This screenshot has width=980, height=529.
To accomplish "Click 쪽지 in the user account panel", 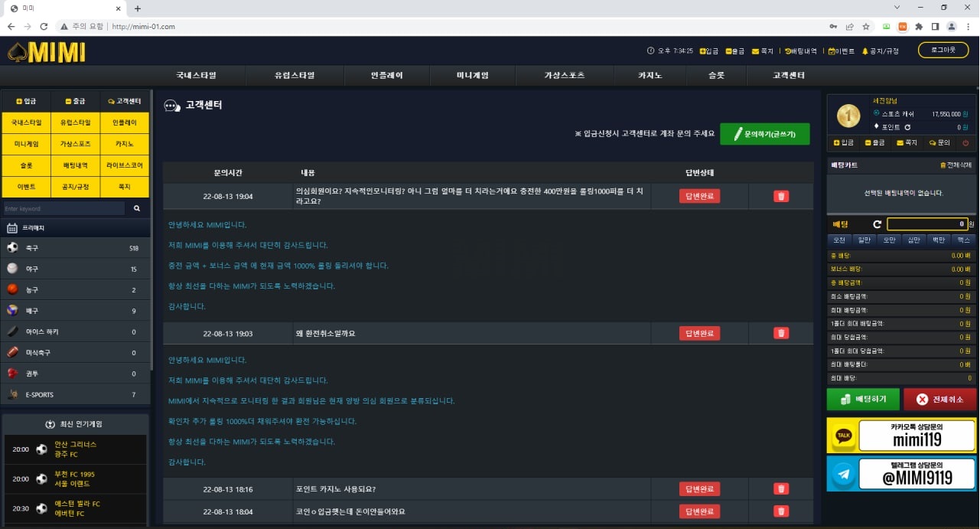I will (x=907, y=142).
